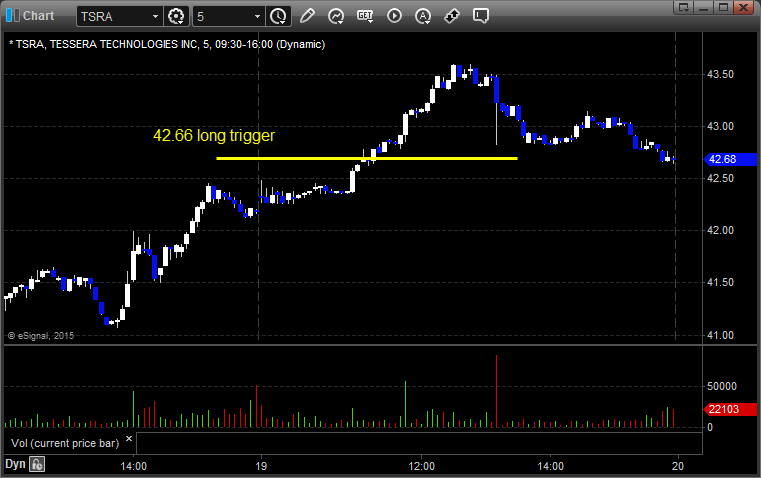Minimize the Chart window
Viewport: 761px width, 478px height.
(x=703, y=7)
